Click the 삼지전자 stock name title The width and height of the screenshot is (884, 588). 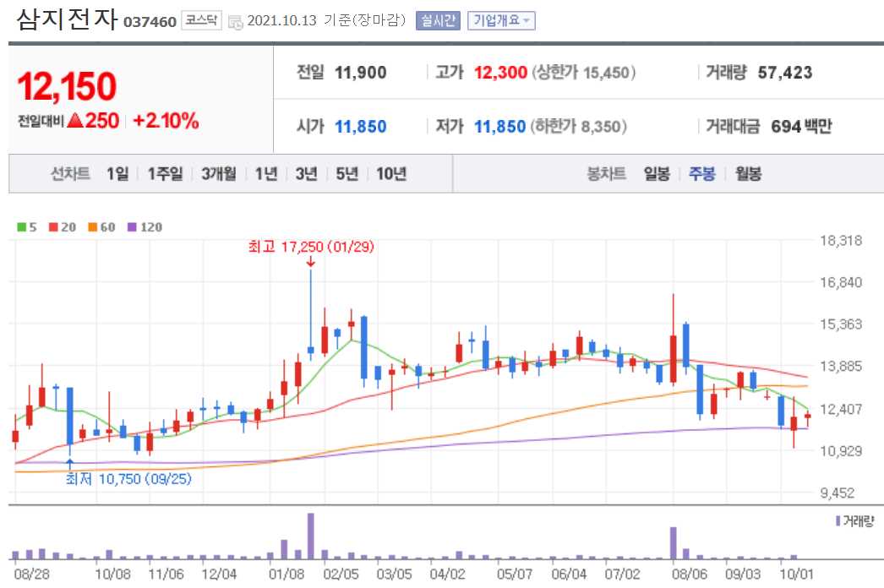pyautogui.click(x=67, y=19)
